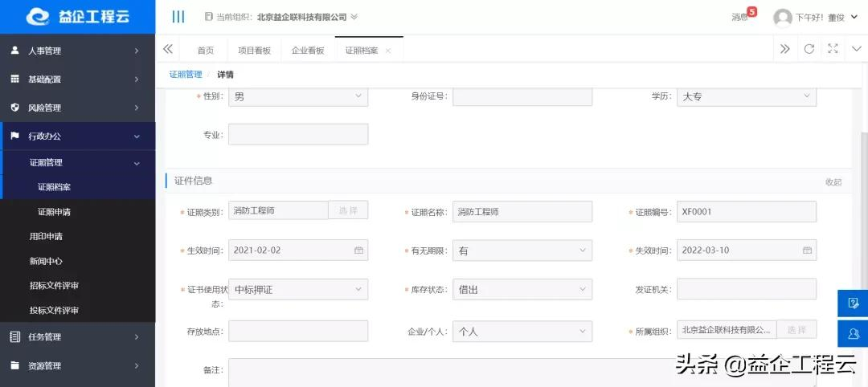The height and width of the screenshot is (387, 868).
Task: Click the 专业 input field
Action: click(298, 134)
